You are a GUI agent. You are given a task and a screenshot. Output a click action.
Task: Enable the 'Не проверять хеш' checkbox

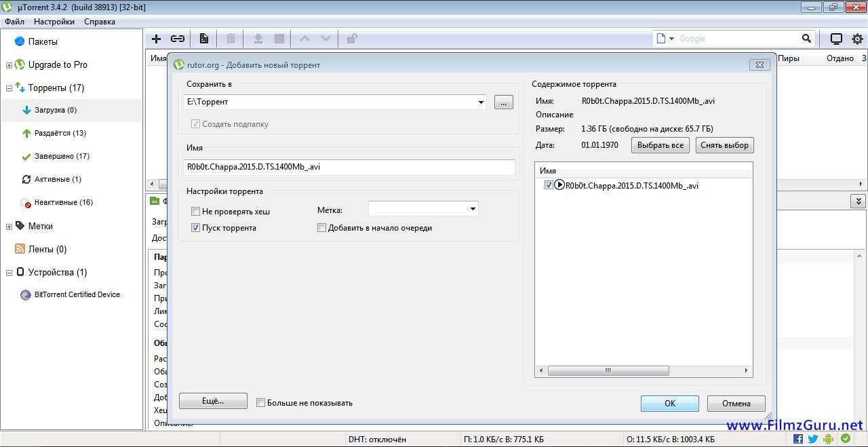point(196,212)
